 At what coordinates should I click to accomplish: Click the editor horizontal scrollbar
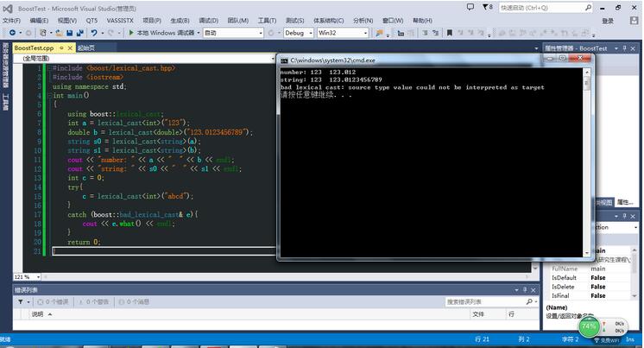[286, 277]
